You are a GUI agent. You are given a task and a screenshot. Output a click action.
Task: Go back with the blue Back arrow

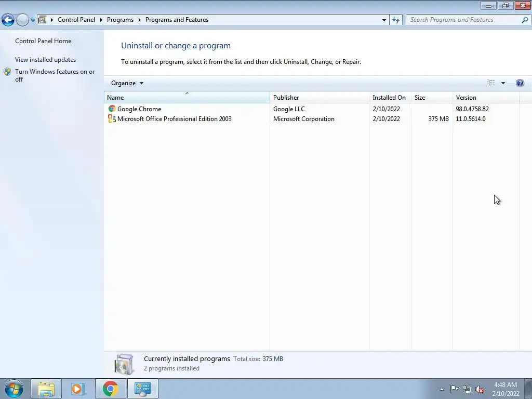[8, 20]
